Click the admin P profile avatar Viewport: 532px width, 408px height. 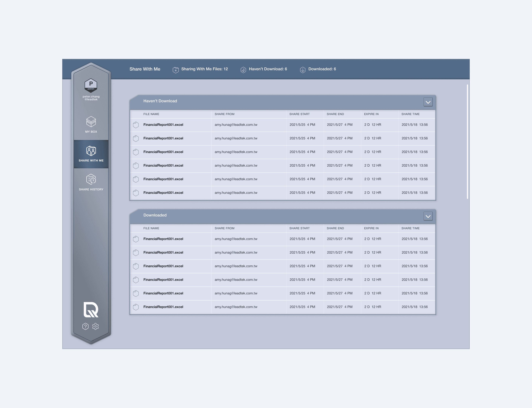[91, 85]
